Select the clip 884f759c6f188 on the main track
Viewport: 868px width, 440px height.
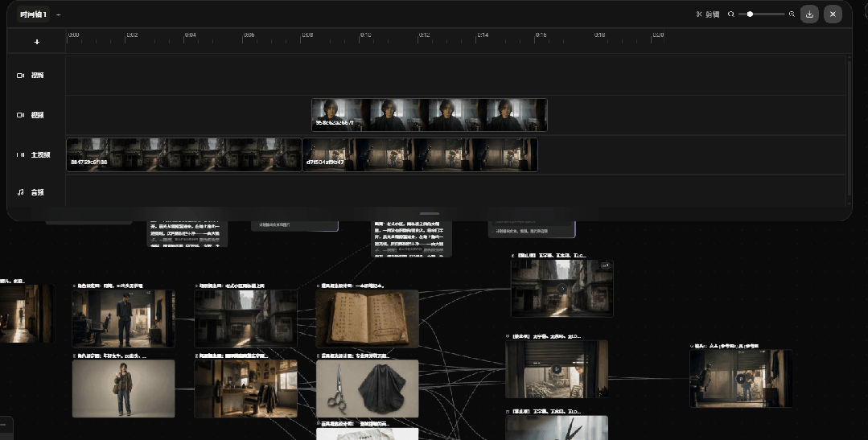(183, 154)
